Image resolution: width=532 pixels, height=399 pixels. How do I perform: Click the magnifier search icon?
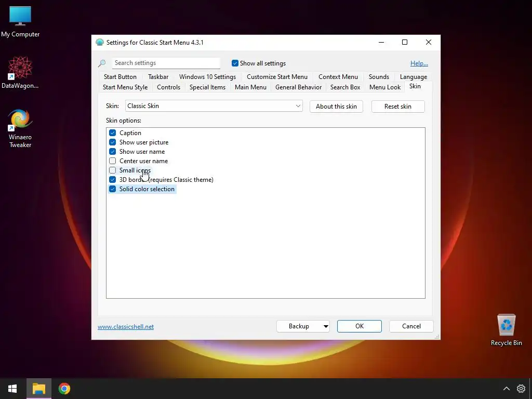(102, 63)
